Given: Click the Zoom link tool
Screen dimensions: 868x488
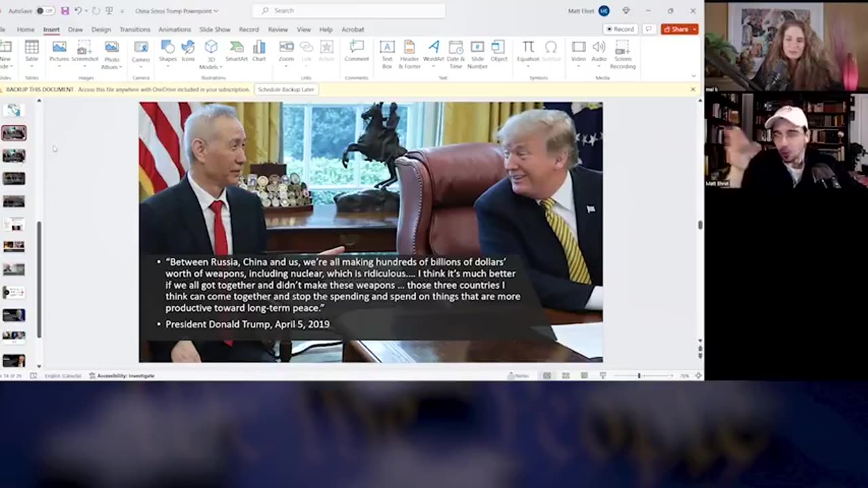Looking at the screenshot, I should click(286, 52).
